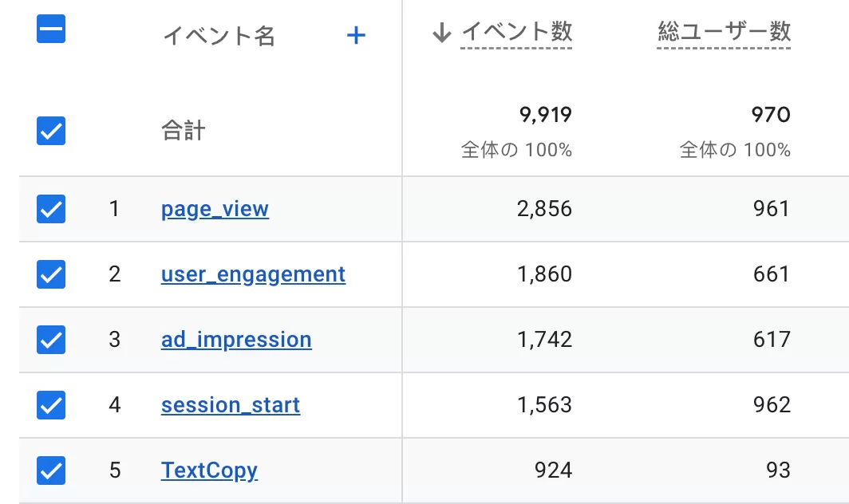Open the page_view event link
Screen dimensions: 849x504
[215, 209]
